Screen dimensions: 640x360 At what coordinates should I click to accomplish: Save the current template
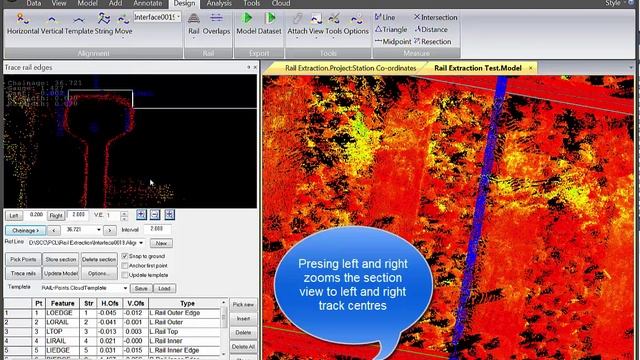(x=141, y=289)
